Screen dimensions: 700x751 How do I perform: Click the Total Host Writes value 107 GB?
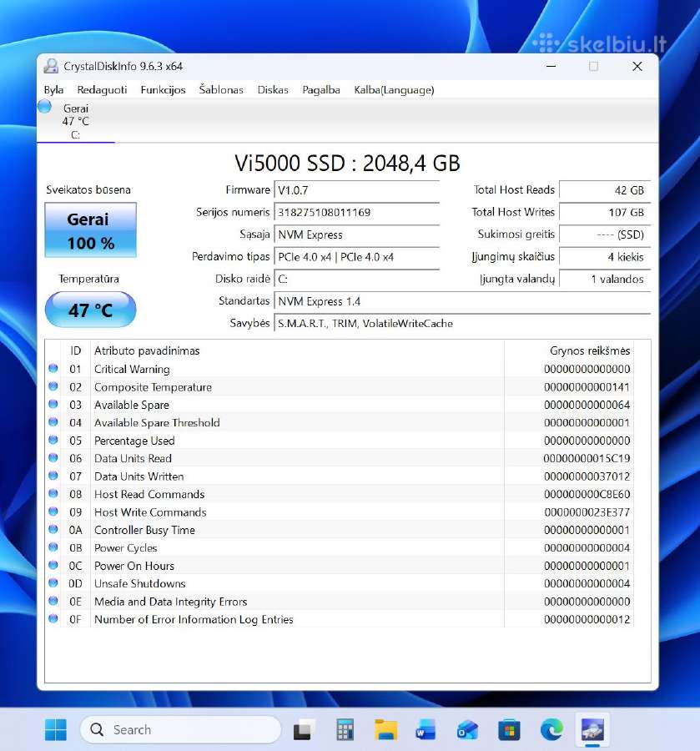[605, 212]
